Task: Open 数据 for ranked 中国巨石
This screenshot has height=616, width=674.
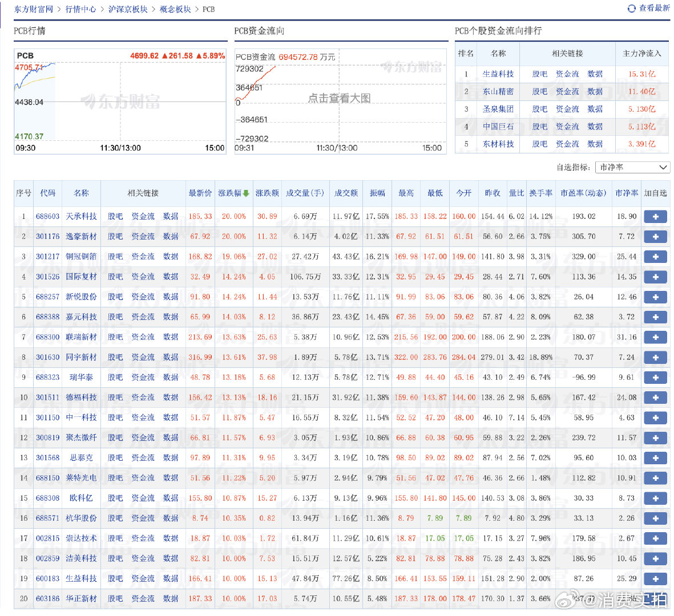Action: (595, 127)
